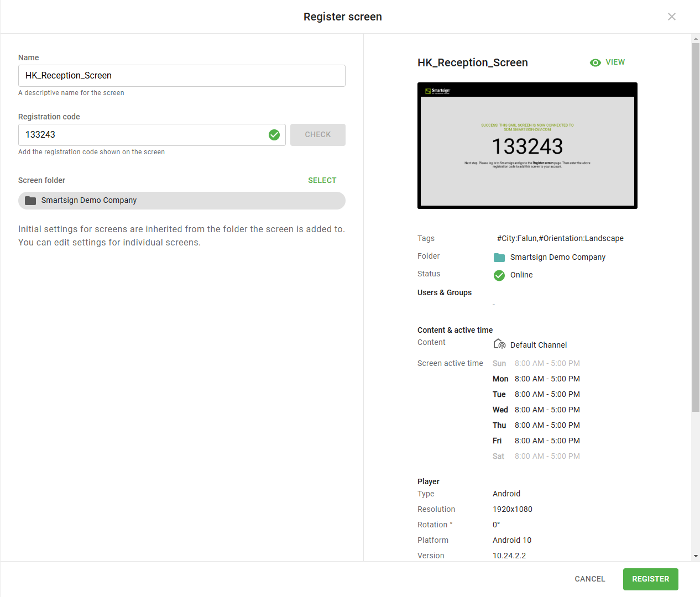Click the CANCEL button
The height and width of the screenshot is (597, 700).
[x=590, y=579]
